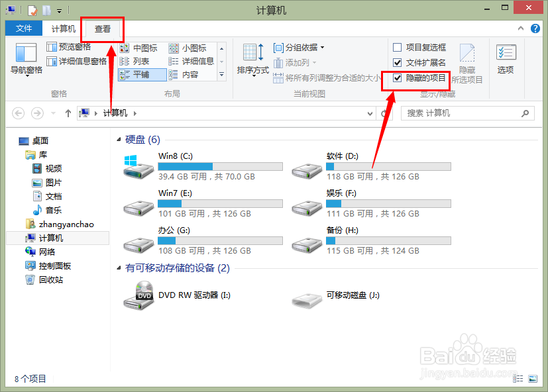Collapse the 硬盘 (6) group
Image resolution: width=548 pixels, height=392 pixels.
tap(119, 140)
